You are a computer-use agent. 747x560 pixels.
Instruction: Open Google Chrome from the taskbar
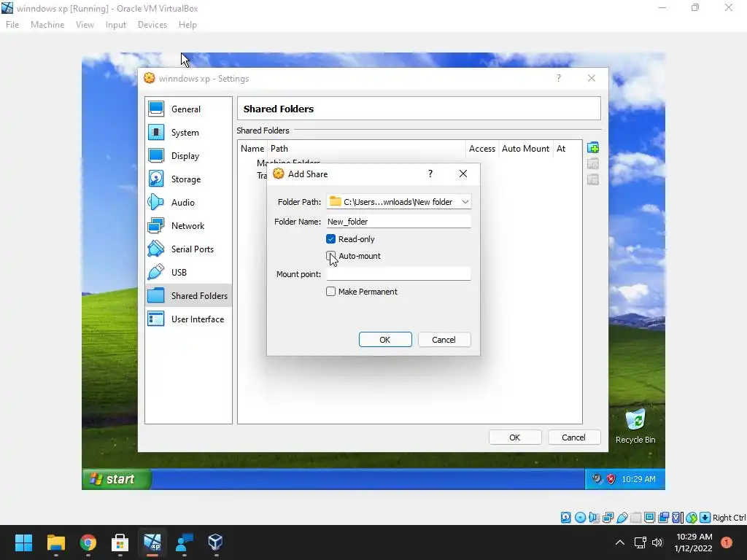88,542
